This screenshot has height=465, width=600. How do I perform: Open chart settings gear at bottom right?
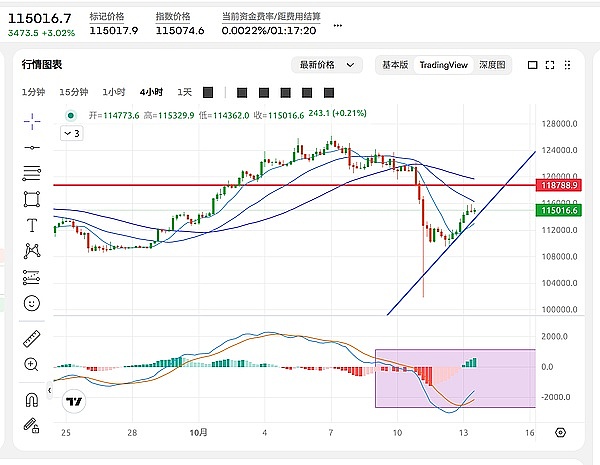[560, 432]
